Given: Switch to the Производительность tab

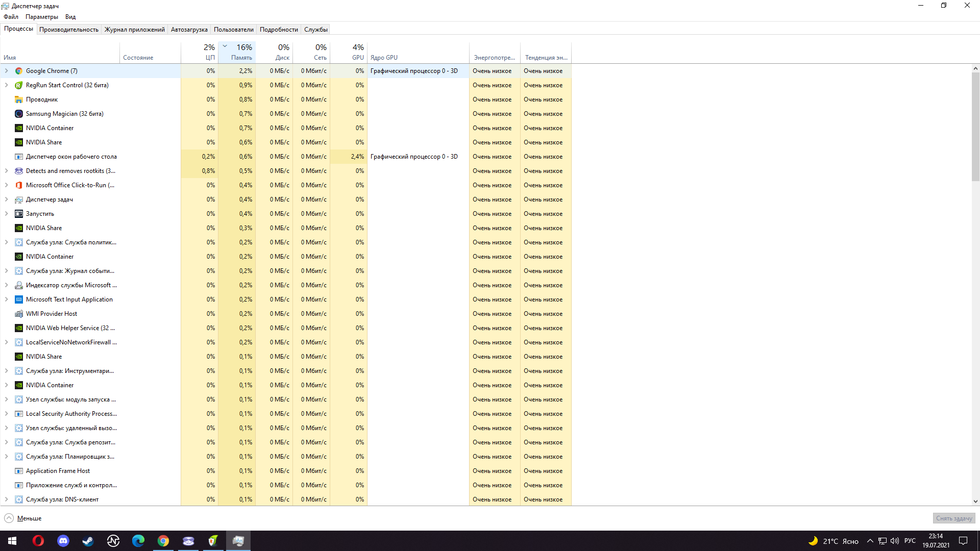Looking at the screenshot, I should click(69, 30).
